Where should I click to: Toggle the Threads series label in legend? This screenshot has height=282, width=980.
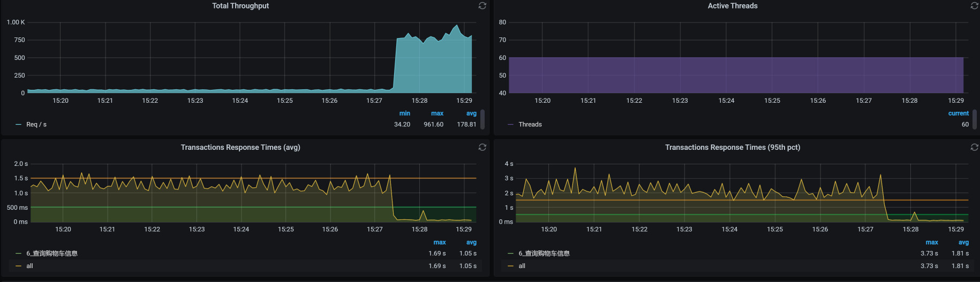(x=530, y=125)
